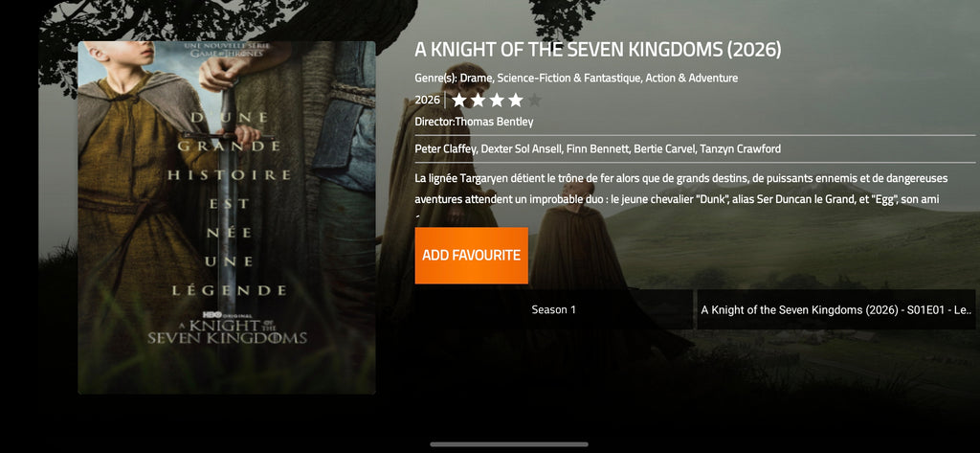Click the second rating star
This screenshot has width=980, height=453.
[479, 101]
